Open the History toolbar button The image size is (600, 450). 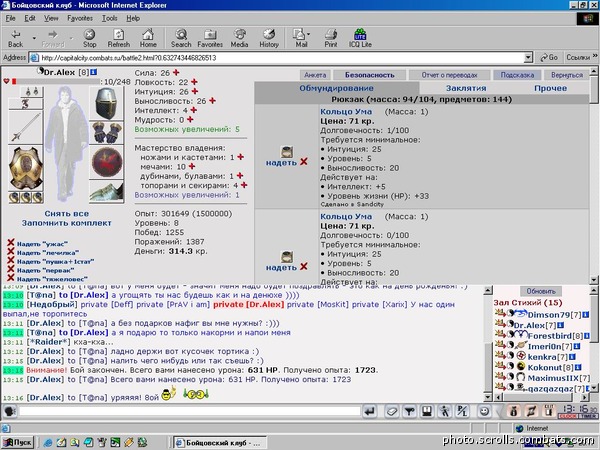(269, 38)
